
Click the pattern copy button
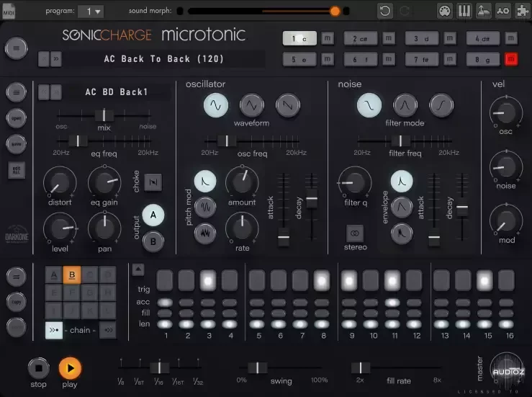coord(16,302)
